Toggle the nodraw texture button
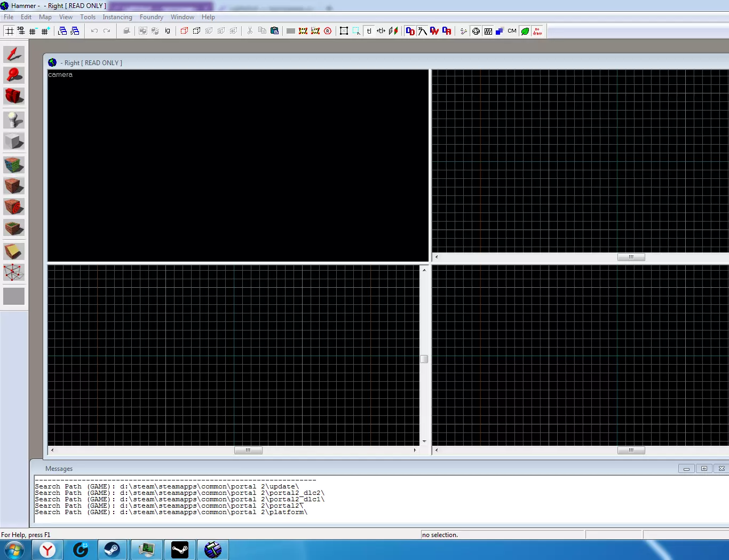 537,31
